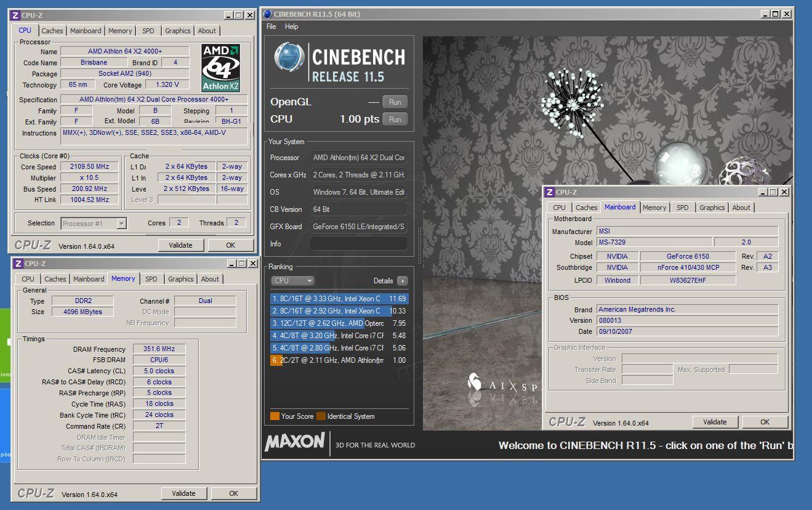Click the Core Speed value 2109.50 MHz

pos(90,167)
